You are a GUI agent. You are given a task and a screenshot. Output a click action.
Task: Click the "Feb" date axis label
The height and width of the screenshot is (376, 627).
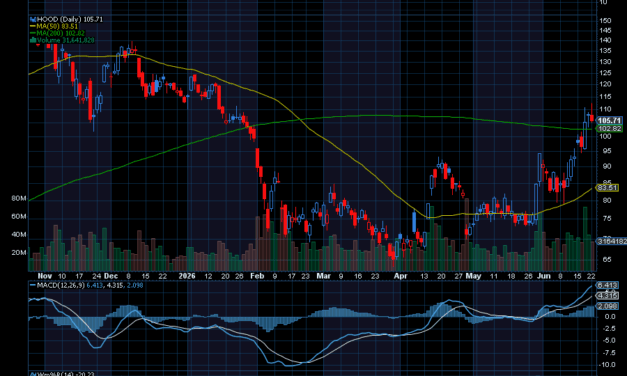257,276
